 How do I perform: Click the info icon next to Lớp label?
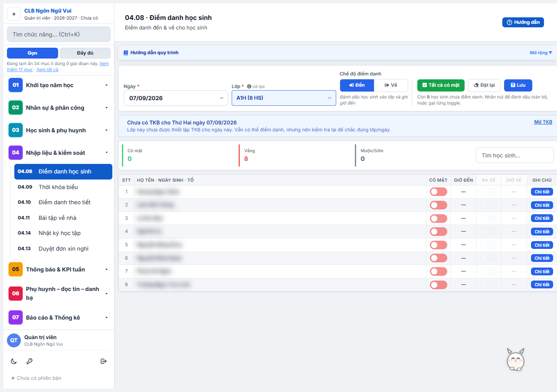pos(249,86)
